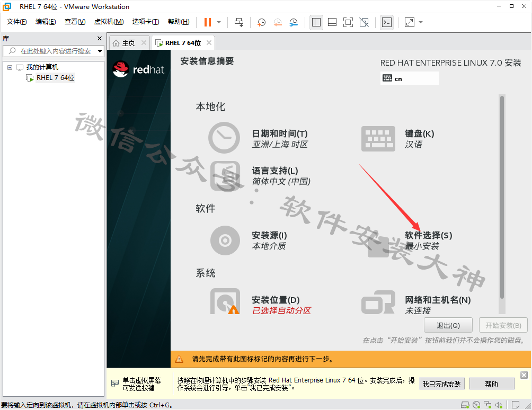Click the 开始安装(B) begin installation button

[503, 326]
